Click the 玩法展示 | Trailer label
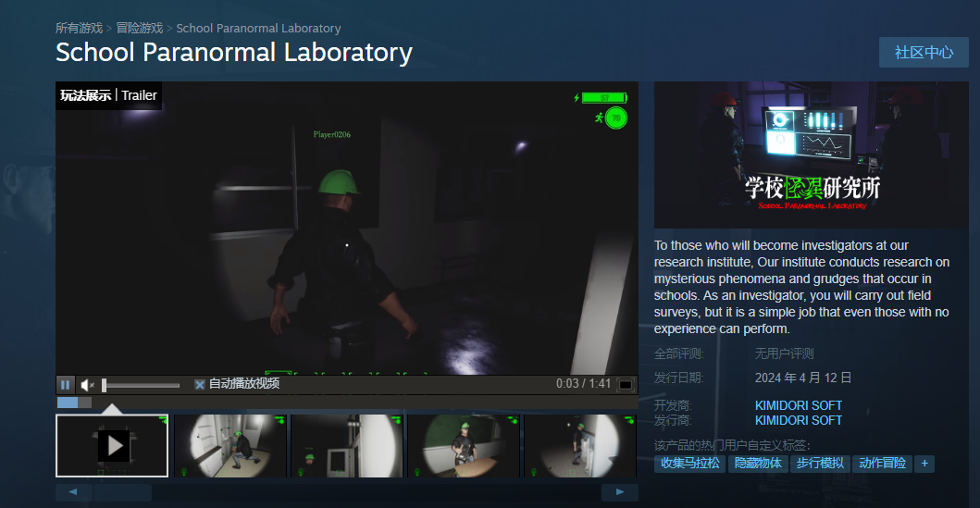Image resolution: width=980 pixels, height=508 pixels. 109,95
